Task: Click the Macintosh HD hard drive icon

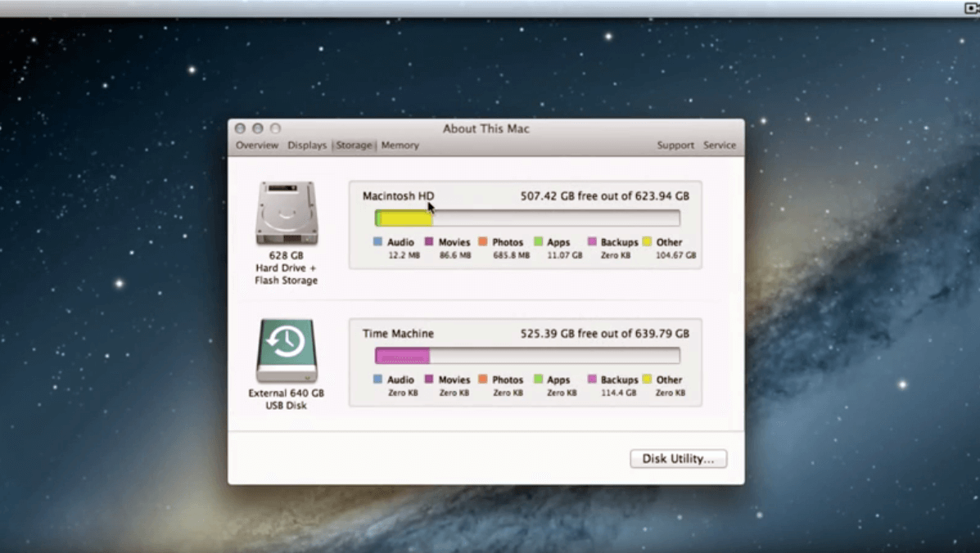Action: pos(287,214)
